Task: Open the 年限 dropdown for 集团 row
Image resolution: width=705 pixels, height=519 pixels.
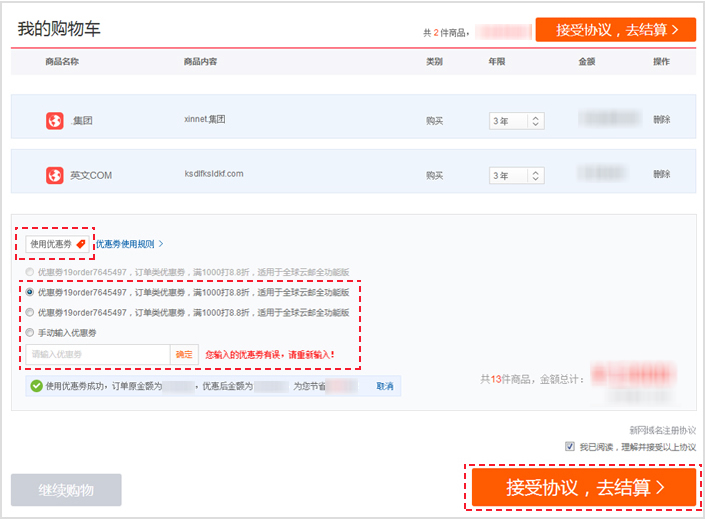Action: (516, 121)
